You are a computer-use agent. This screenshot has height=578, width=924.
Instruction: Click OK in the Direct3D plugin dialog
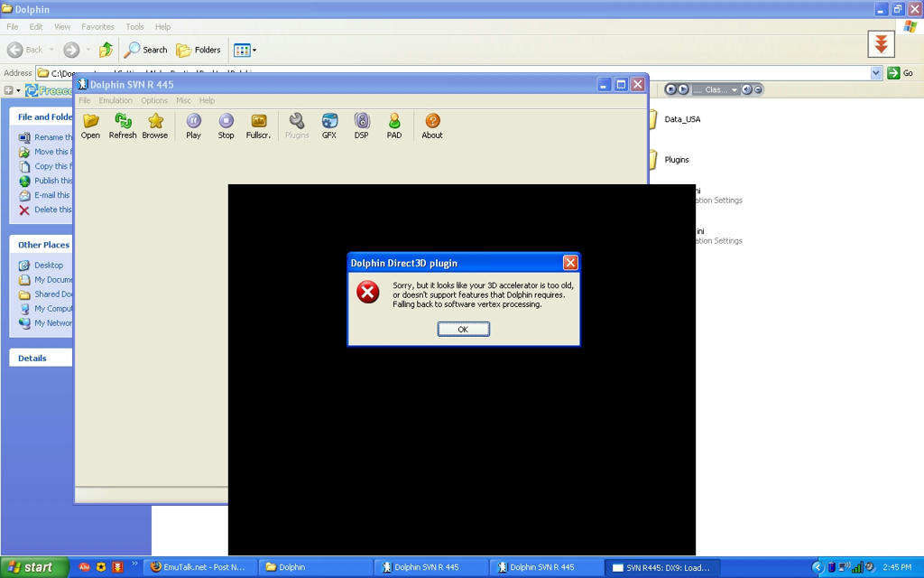click(x=463, y=329)
